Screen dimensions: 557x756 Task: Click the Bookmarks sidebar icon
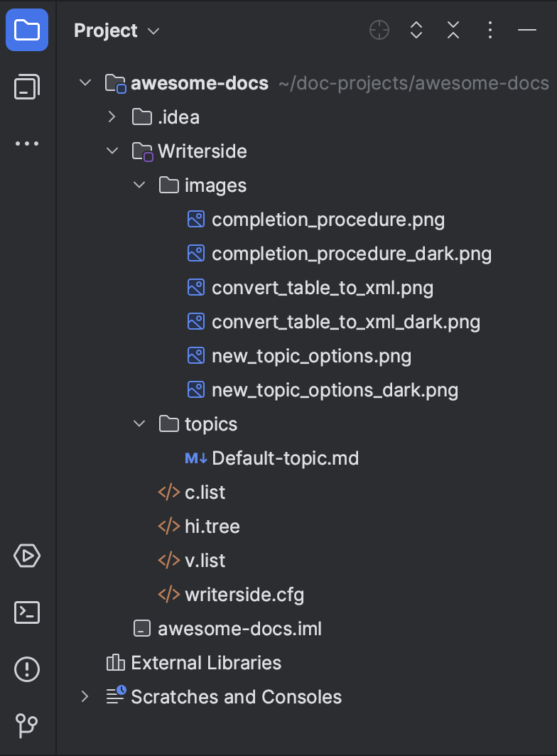coord(26,87)
